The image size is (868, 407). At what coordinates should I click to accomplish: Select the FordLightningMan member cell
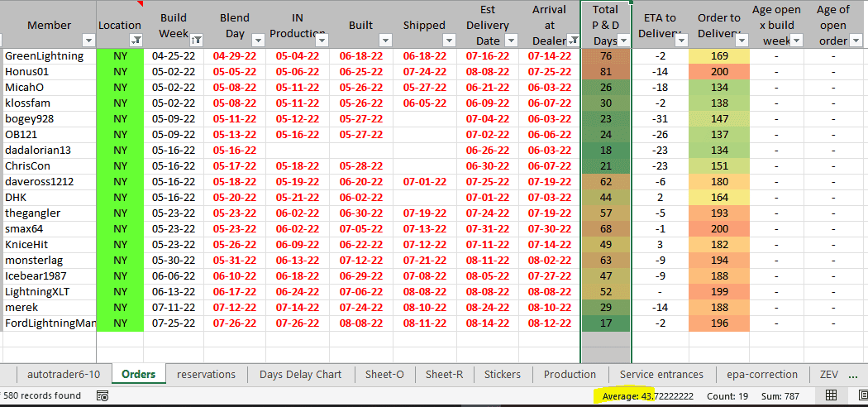49,323
